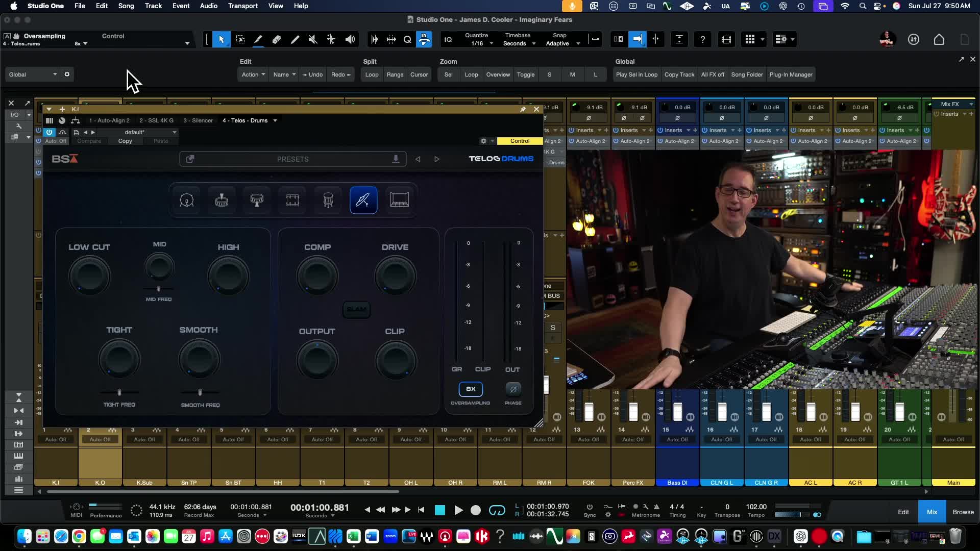Select the kick drum icon in Telos Drums
The height and width of the screenshot is (551, 980).
186,200
